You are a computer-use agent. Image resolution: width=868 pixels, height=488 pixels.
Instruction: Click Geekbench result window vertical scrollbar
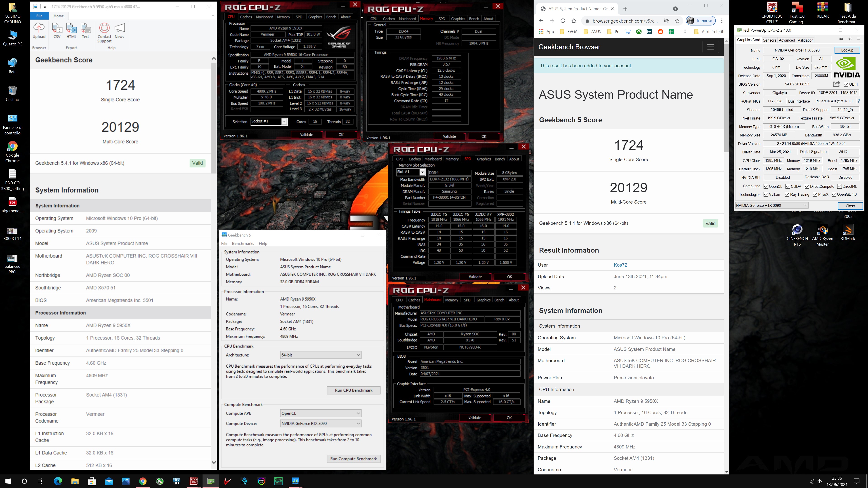click(x=214, y=118)
